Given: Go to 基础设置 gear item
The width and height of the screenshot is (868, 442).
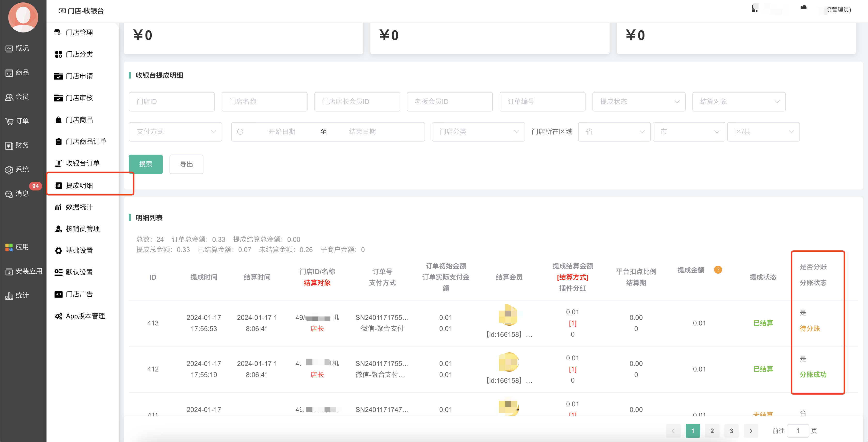Looking at the screenshot, I should (79, 251).
